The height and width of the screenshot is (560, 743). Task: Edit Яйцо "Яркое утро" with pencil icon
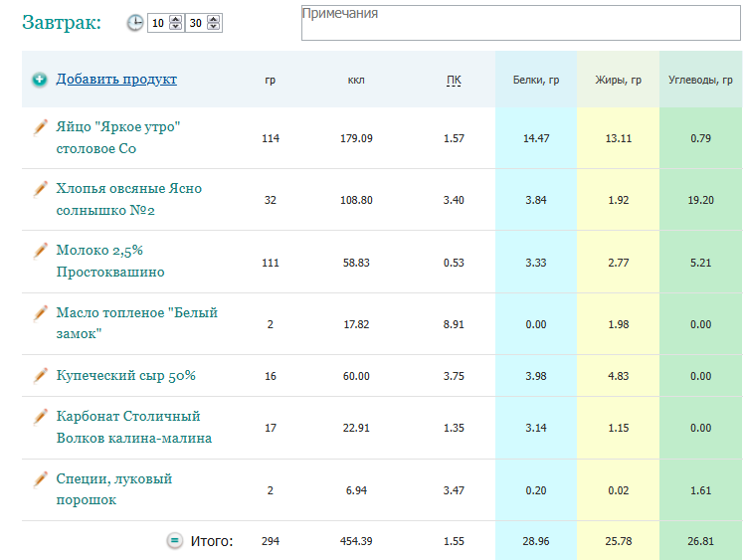(40, 127)
